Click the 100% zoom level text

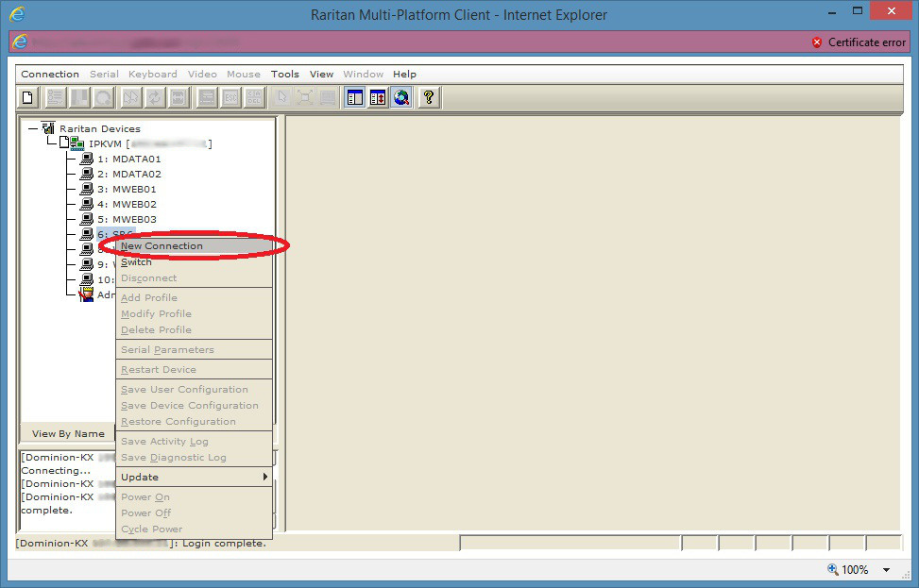(x=855, y=569)
